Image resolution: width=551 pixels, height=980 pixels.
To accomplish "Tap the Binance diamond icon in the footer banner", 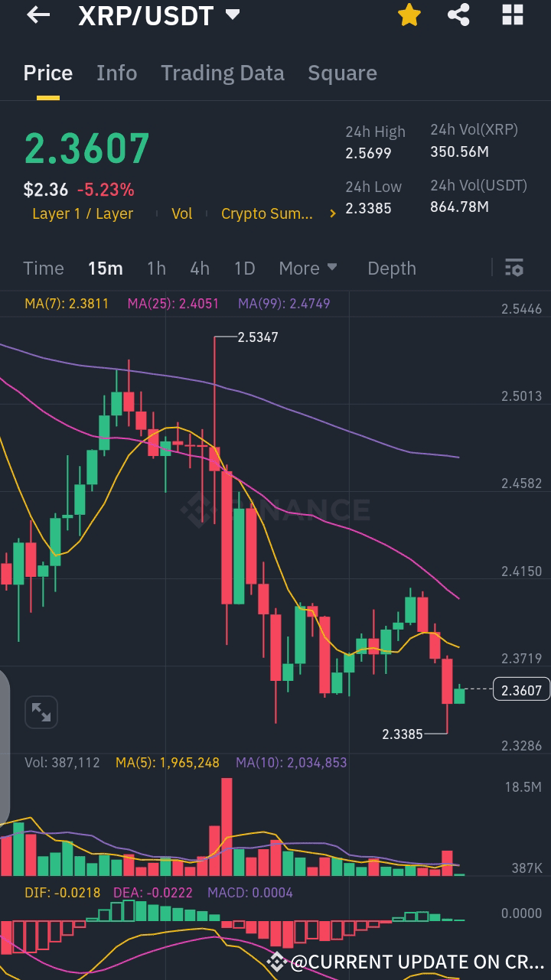I will pos(276,962).
